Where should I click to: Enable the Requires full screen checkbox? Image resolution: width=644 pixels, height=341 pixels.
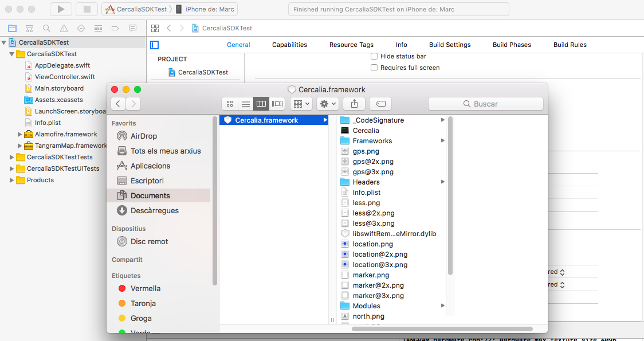(x=374, y=68)
